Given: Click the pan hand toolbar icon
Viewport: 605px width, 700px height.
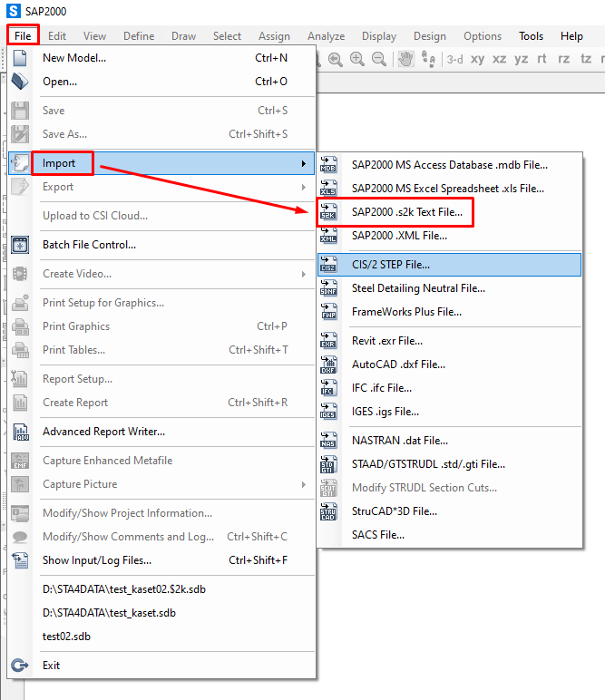Looking at the screenshot, I should pyautogui.click(x=405, y=59).
